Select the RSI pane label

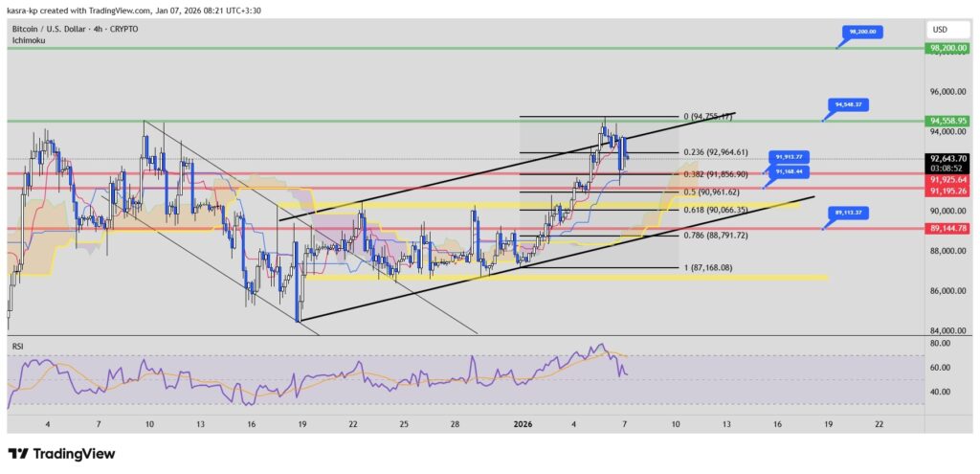point(17,343)
